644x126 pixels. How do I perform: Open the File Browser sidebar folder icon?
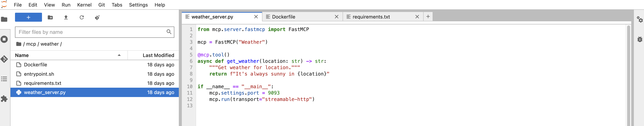pyautogui.click(x=4, y=19)
